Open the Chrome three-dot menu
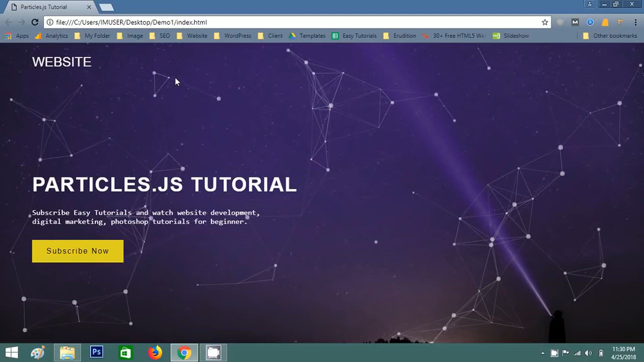 636,22
